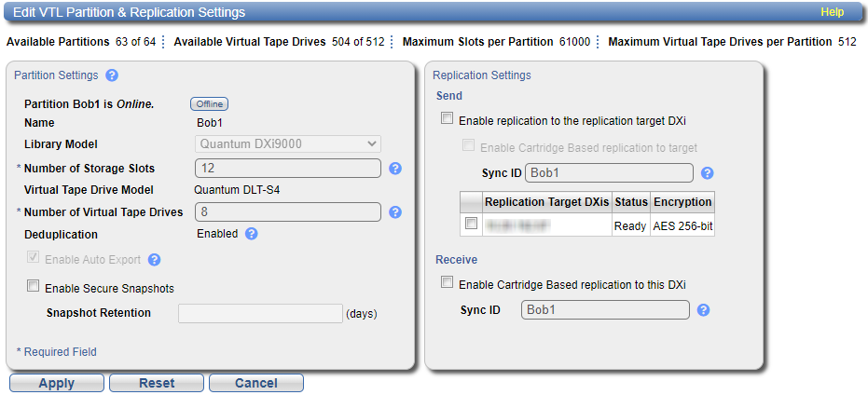Screen dimensions: 868x395
Task: Click the Number of Virtual Tape Drives field
Action: (x=288, y=212)
